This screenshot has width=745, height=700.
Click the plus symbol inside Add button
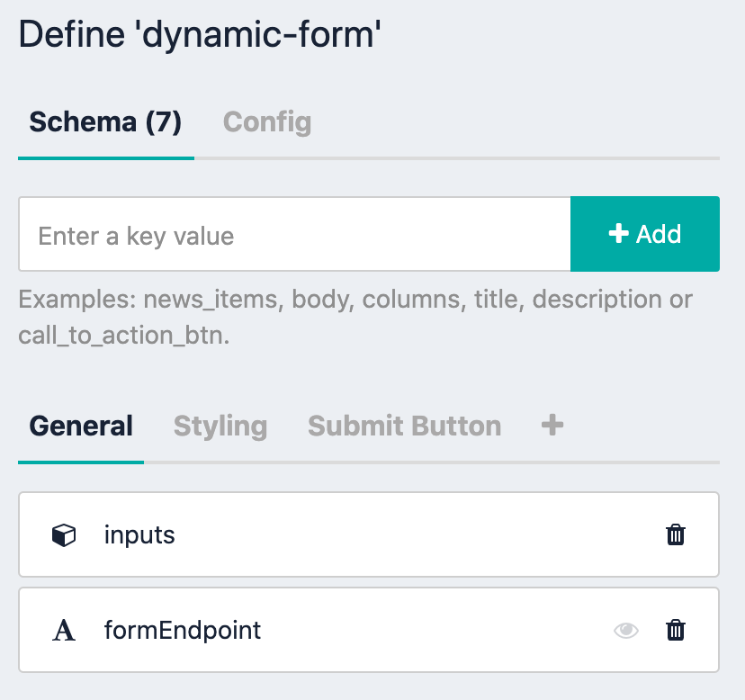[x=619, y=233]
